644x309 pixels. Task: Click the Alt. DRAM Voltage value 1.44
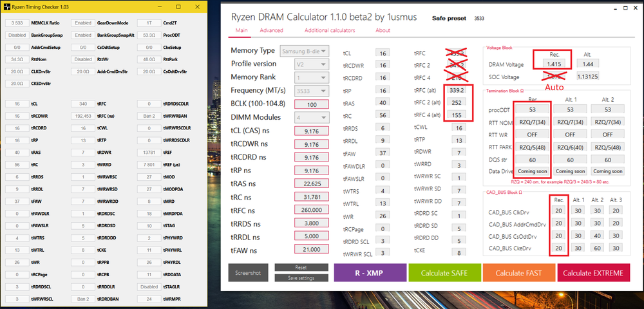click(x=588, y=64)
